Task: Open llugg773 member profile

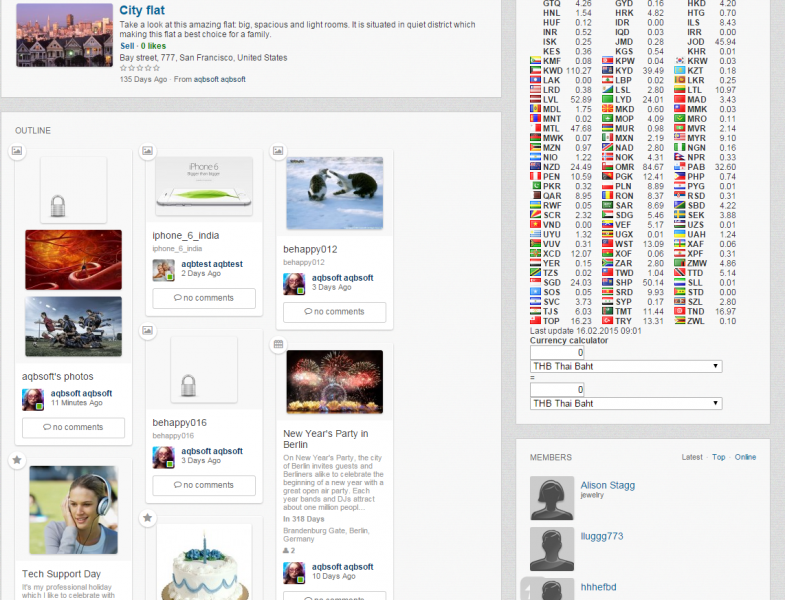Action: (x=602, y=536)
